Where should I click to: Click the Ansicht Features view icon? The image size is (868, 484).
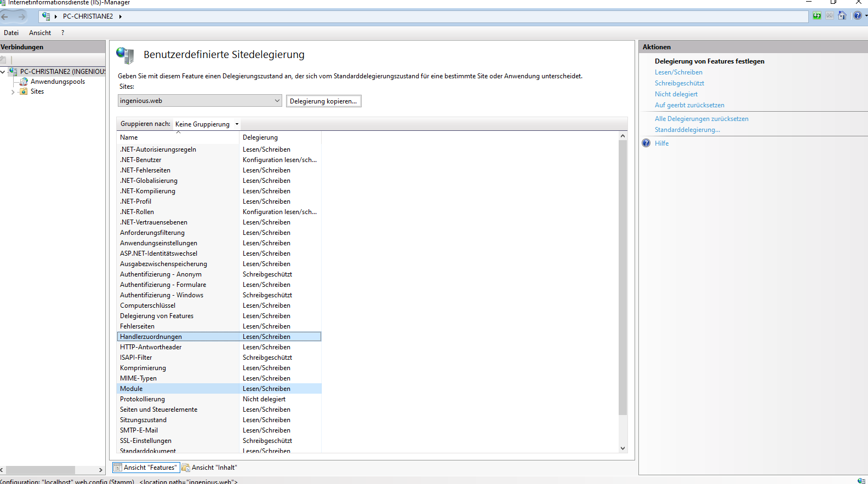pos(117,468)
